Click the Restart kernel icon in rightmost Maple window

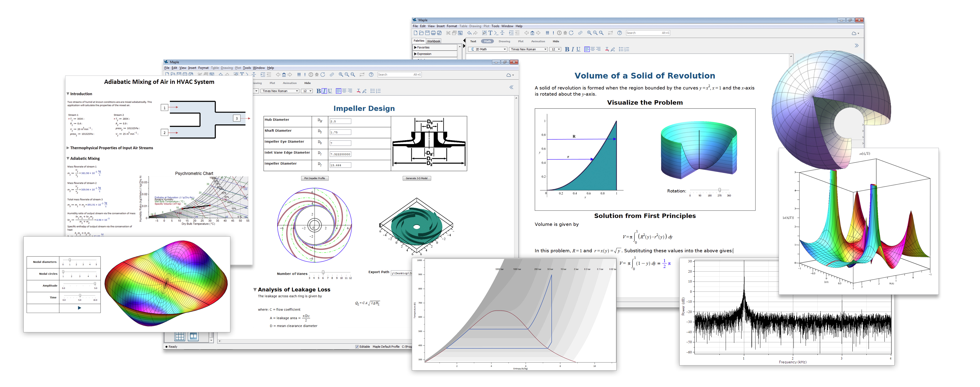click(571, 33)
